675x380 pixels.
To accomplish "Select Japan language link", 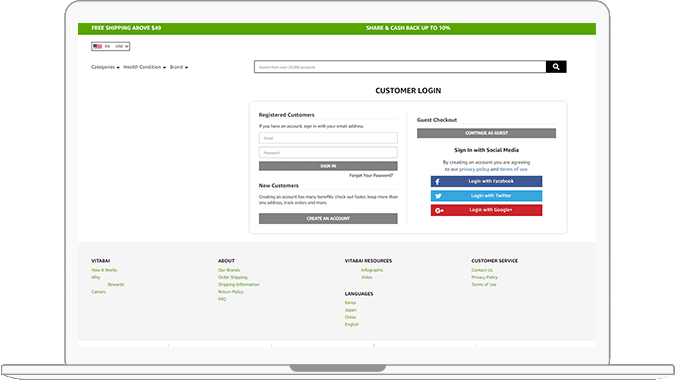I will coord(350,310).
